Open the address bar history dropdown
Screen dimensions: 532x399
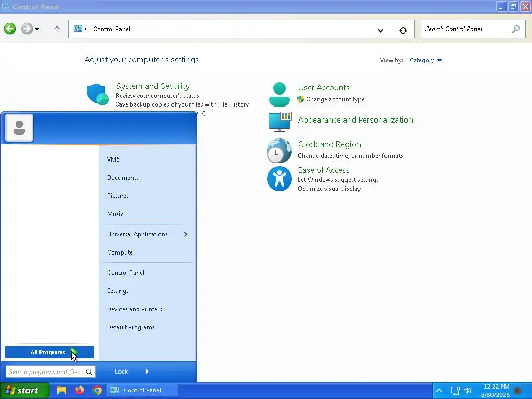coord(380,30)
